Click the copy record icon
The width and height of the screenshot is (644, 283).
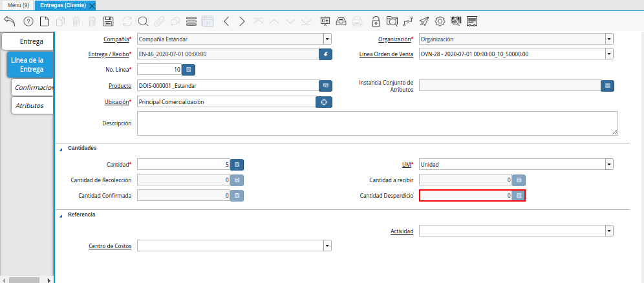point(60,21)
